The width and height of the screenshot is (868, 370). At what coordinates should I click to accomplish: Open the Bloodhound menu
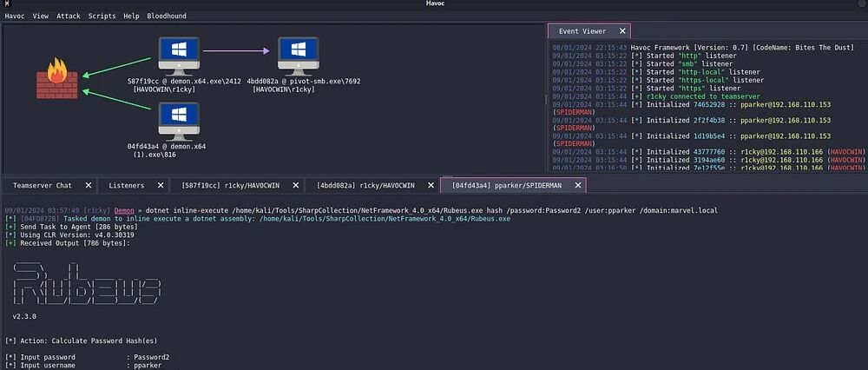(x=167, y=16)
